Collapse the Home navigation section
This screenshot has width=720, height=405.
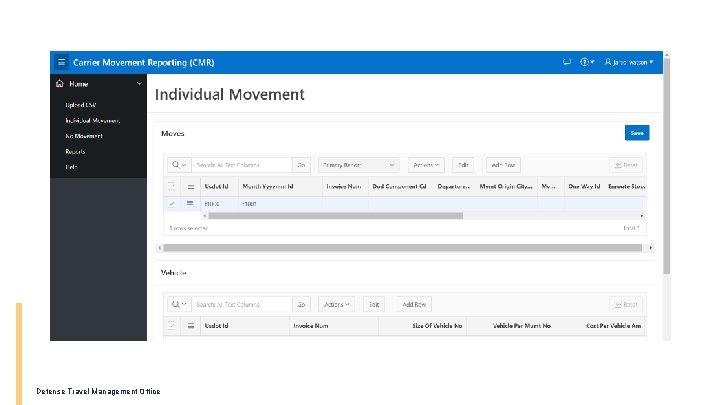click(x=139, y=84)
